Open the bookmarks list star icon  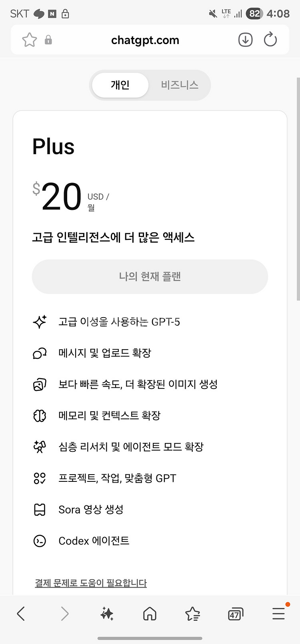192,614
